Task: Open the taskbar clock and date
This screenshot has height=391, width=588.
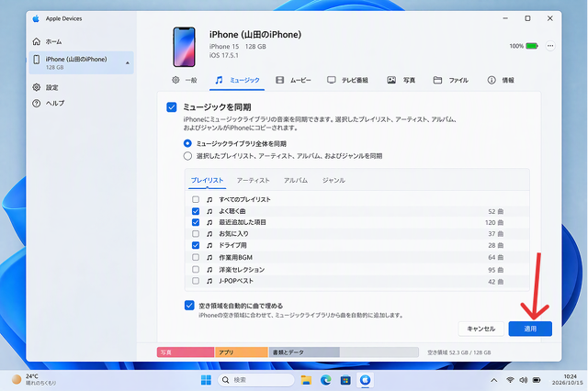Action: pyautogui.click(x=568, y=379)
